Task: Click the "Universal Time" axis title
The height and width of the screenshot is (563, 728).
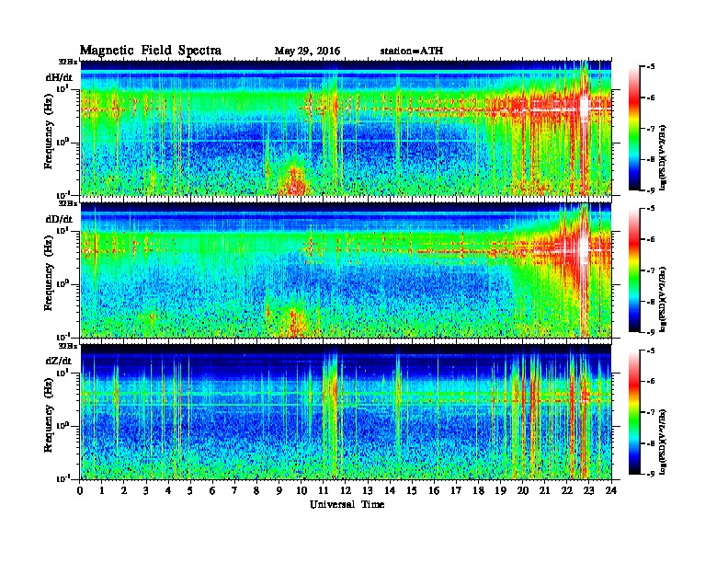Action: coord(347,504)
